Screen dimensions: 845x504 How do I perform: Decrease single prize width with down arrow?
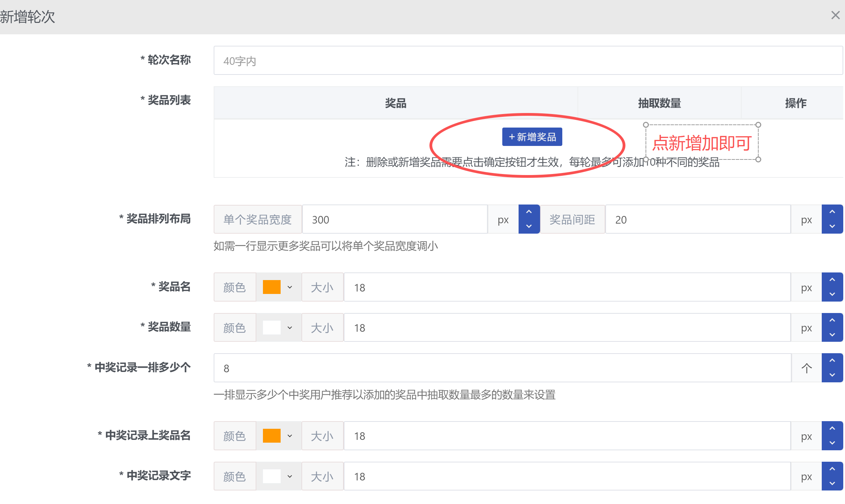click(x=529, y=226)
